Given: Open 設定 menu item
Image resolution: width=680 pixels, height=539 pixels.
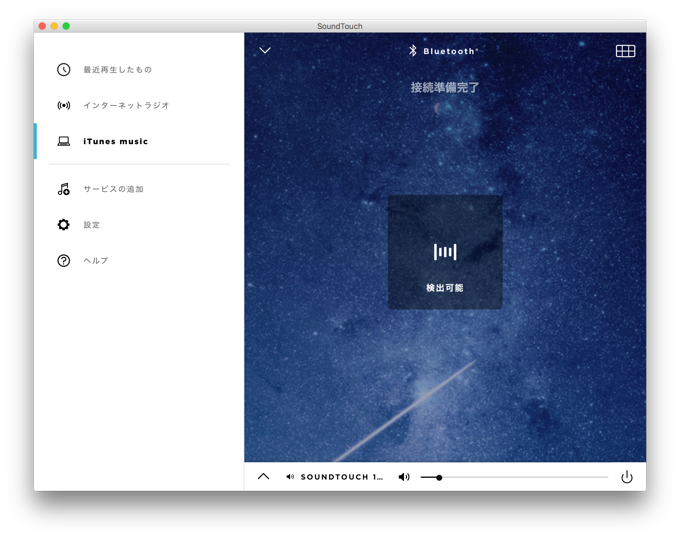Looking at the screenshot, I should 92,225.
